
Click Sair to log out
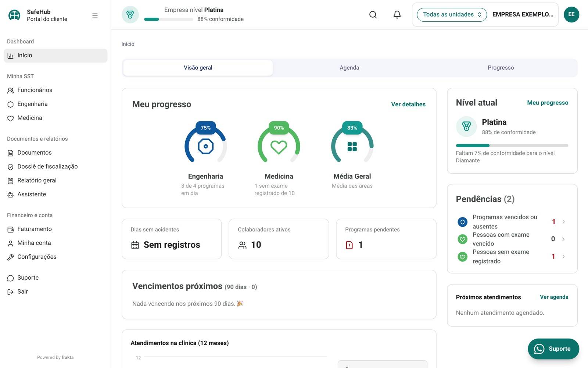55,292
